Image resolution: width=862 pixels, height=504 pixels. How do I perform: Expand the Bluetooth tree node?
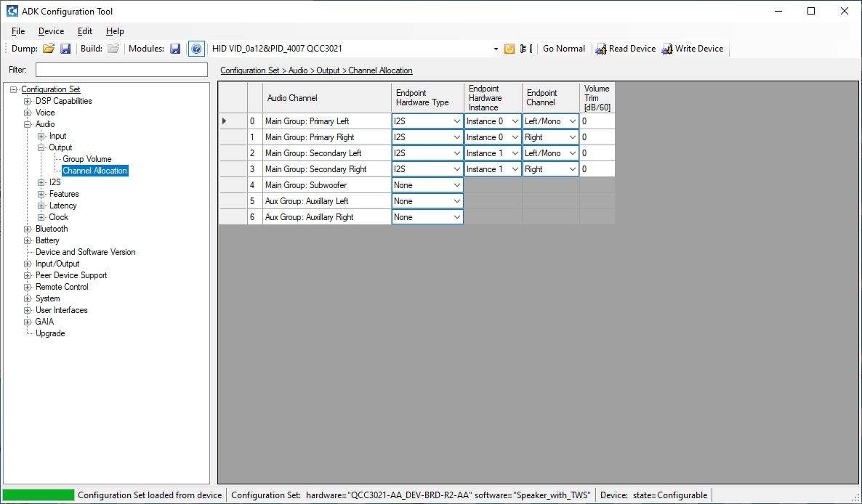[28, 229]
